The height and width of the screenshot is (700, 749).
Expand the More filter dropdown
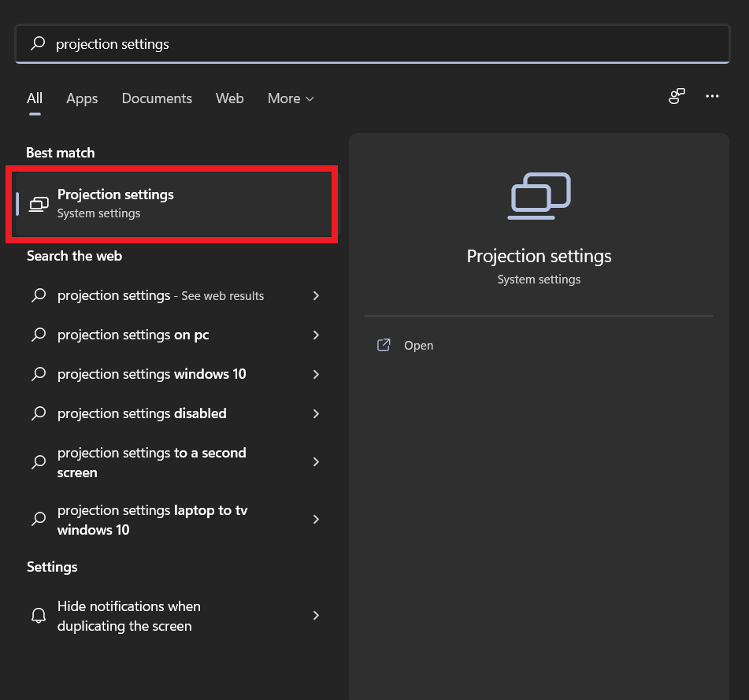click(x=291, y=98)
